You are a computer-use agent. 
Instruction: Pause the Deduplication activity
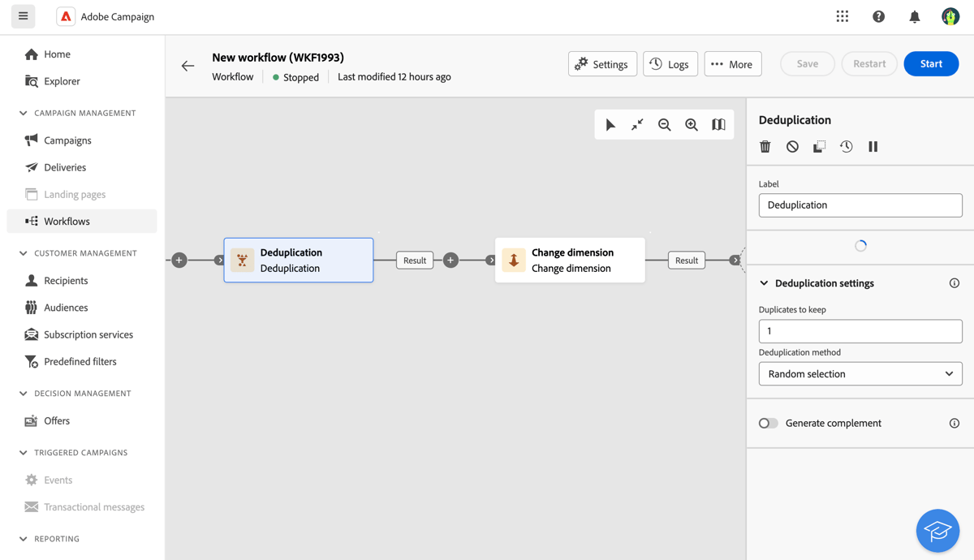(873, 146)
